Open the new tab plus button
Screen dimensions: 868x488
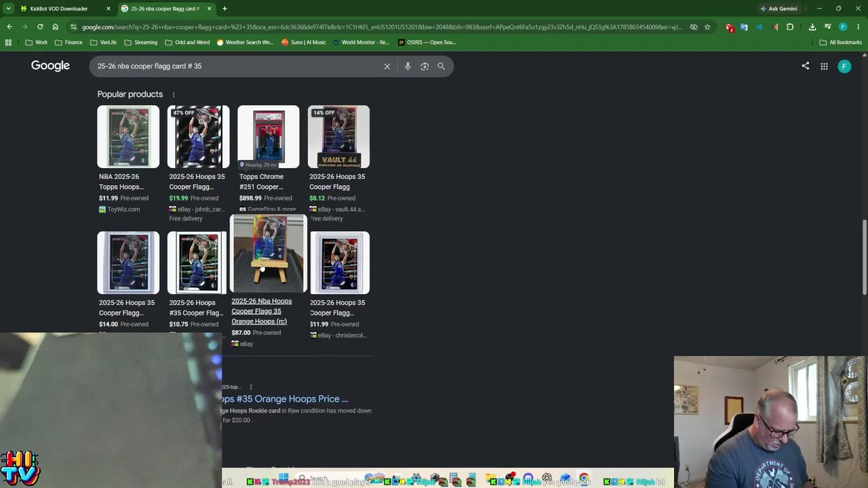224,9
